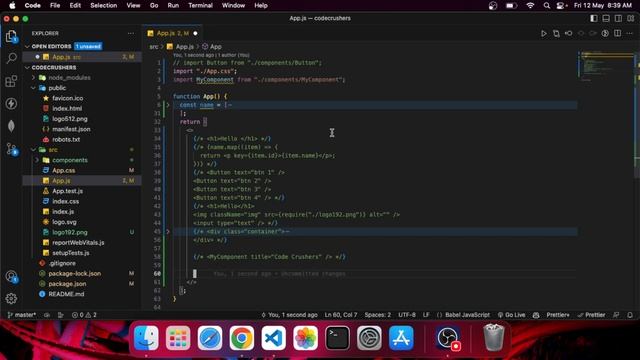This screenshot has width=640, height=360.
Task: Open the Explorer view in activity bar
Action: coord(11,36)
